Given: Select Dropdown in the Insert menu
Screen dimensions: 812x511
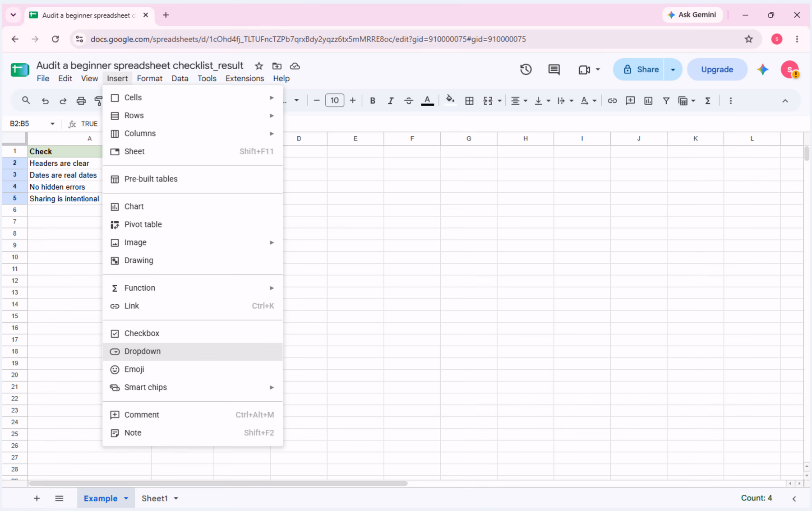Looking at the screenshot, I should (193, 351).
